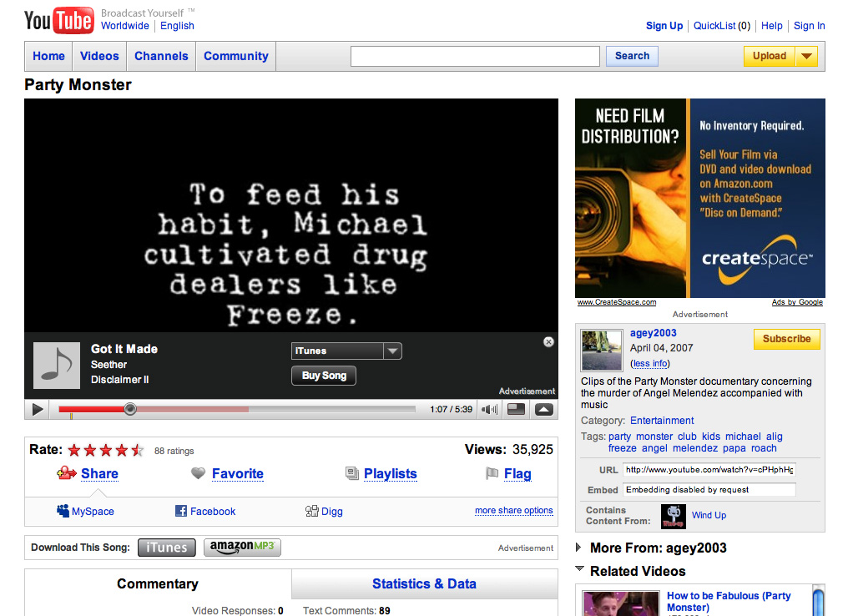Screen dimensions: 848x616
Task: Rate the video three stars
Action: click(106, 450)
